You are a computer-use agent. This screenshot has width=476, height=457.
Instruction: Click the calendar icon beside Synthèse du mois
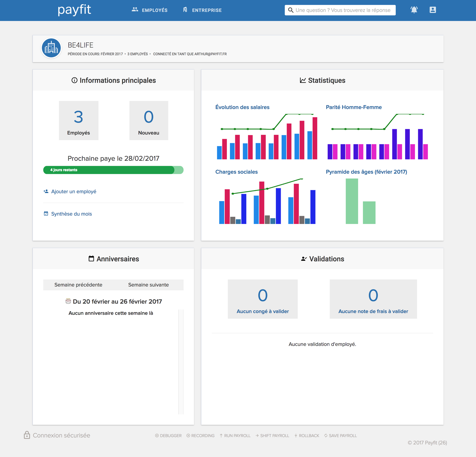point(46,214)
